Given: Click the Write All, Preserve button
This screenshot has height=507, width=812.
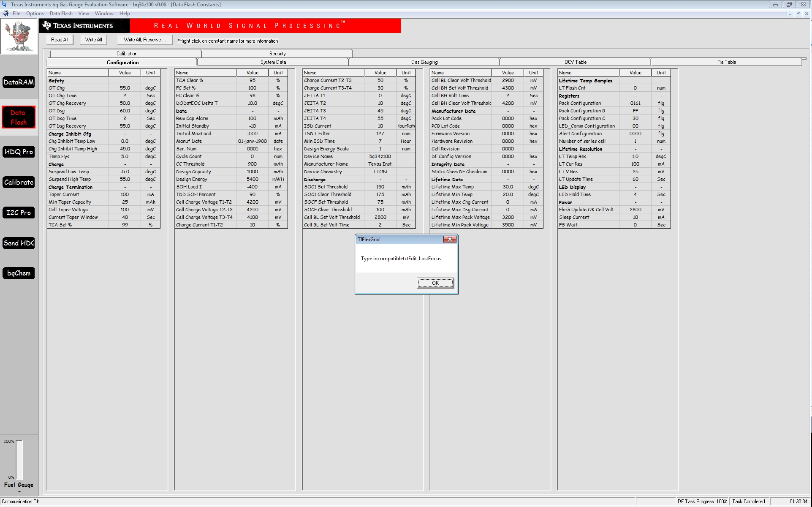Looking at the screenshot, I should pos(144,40).
